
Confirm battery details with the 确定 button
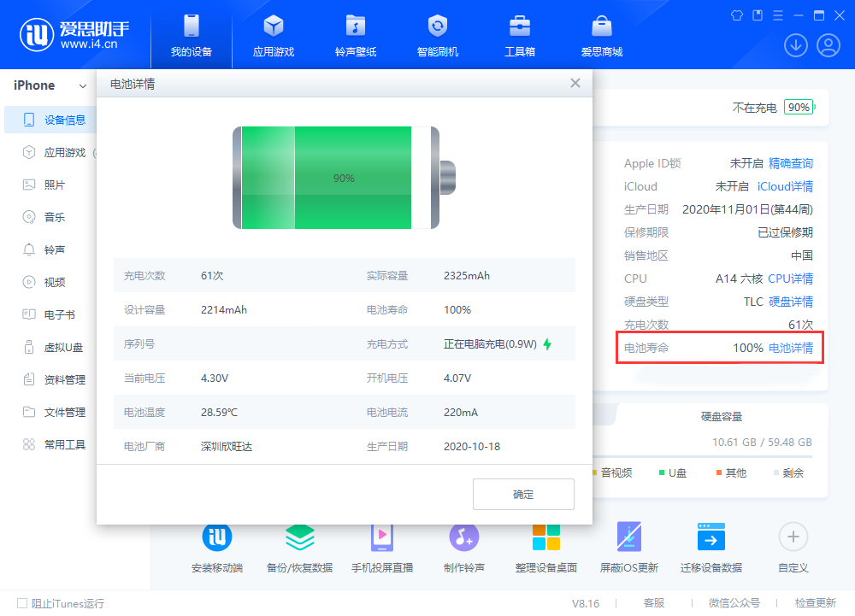coord(523,494)
